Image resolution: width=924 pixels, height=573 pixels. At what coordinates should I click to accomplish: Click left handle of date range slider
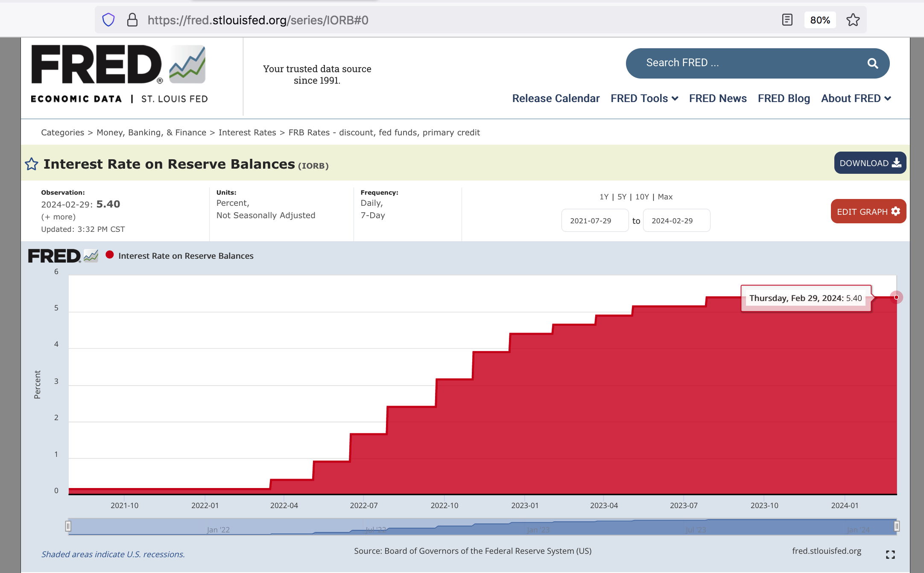[68, 526]
